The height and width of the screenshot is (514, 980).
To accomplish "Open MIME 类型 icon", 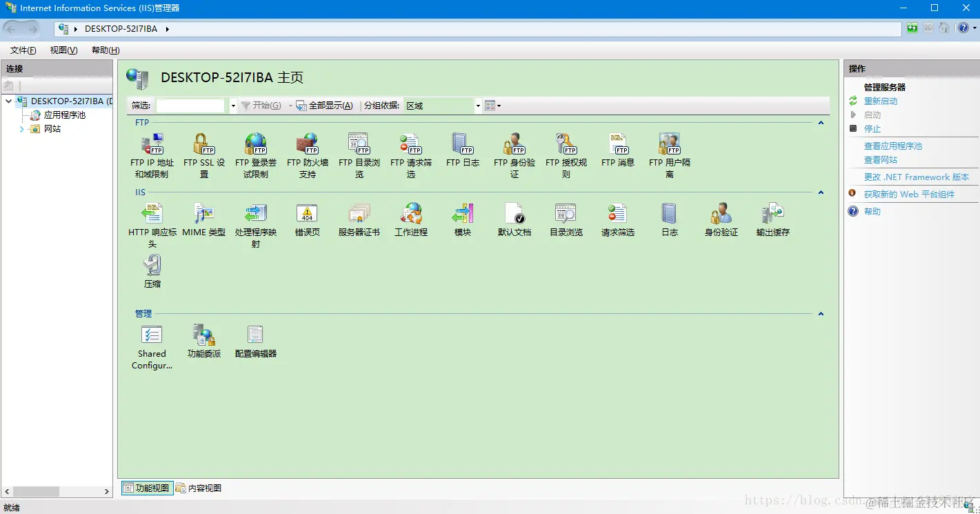I will 204,220.
